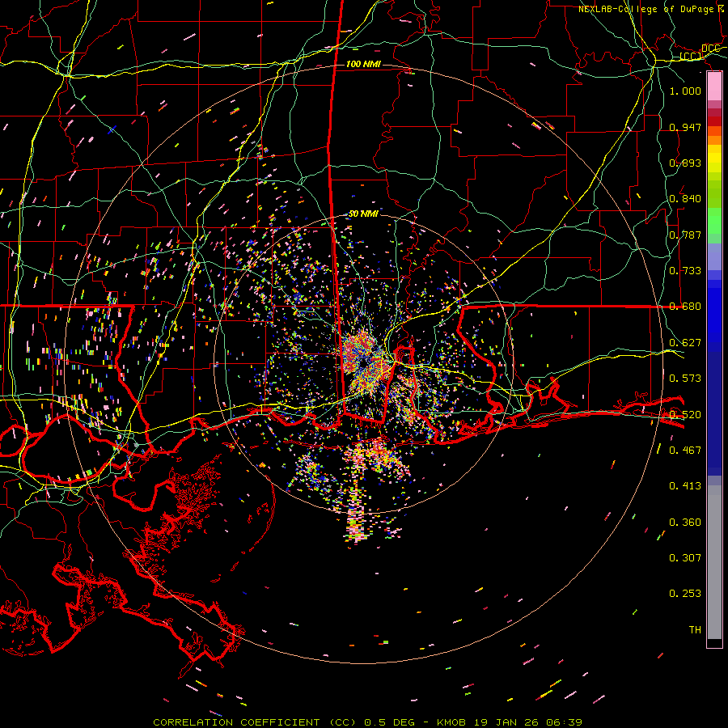The image size is (728, 728).
Task: Click the 0.680 scale value
Action: (x=685, y=307)
